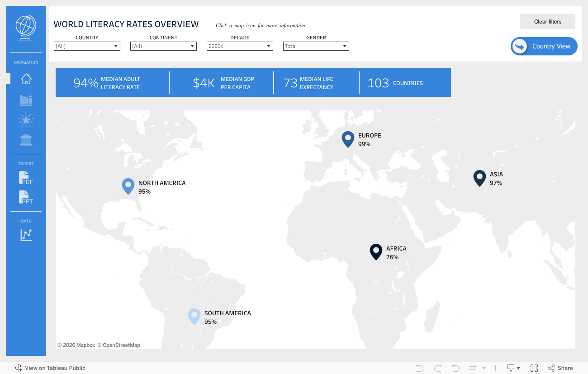The height and width of the screenshot is (374, 588).
Task: Export dashboard as PPT
Action: click(26, 198)
